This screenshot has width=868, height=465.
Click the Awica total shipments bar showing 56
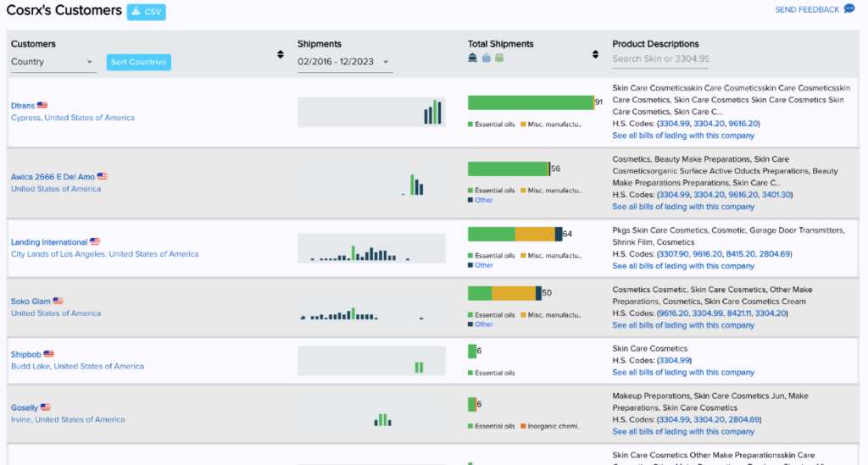[x=509, y=169]
